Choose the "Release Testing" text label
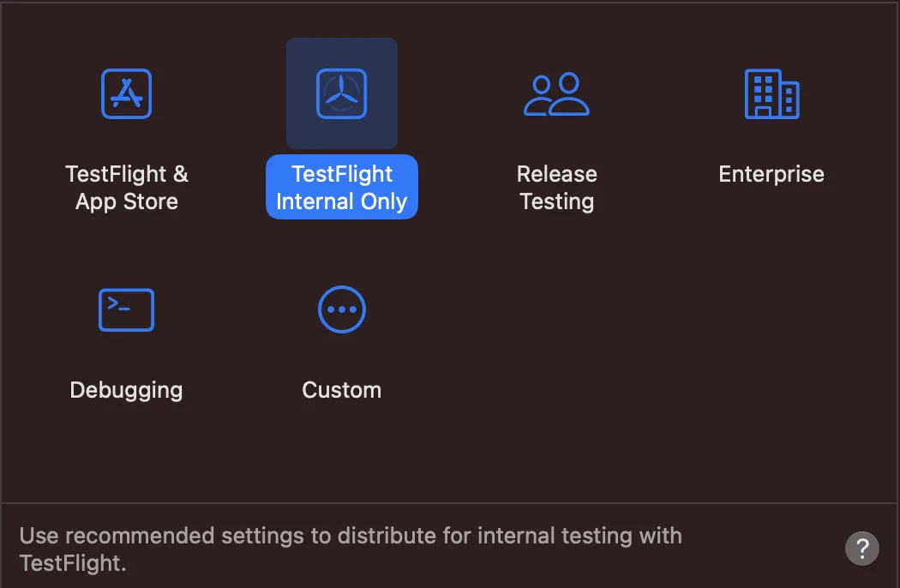 point(556,188)
